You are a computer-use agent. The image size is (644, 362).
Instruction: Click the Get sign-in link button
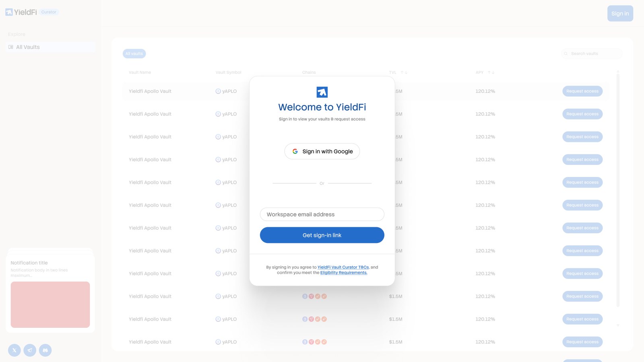(x=322, y=235)
